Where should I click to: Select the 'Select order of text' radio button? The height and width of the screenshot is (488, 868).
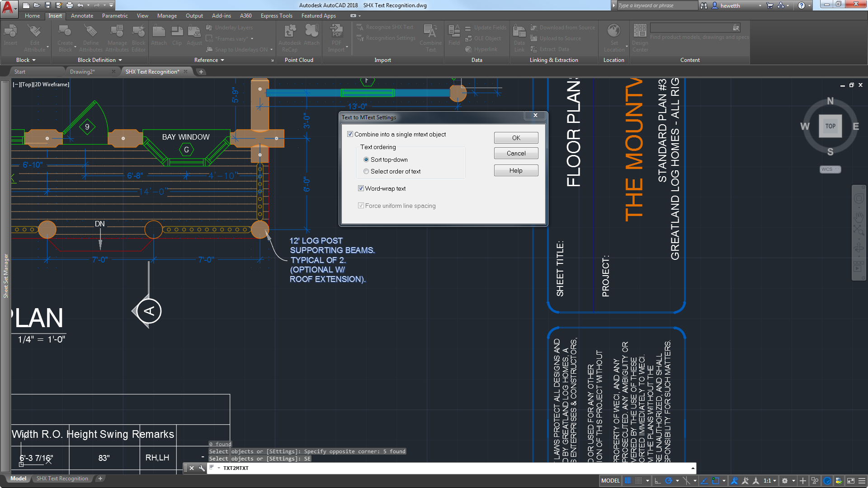[366, 171]
